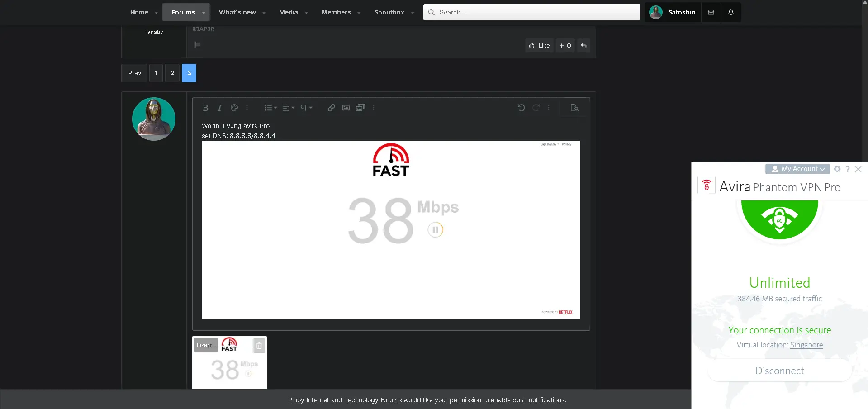Click the green Avira VPN shield status icon
The image size is (868, 409).
point(780,220)
